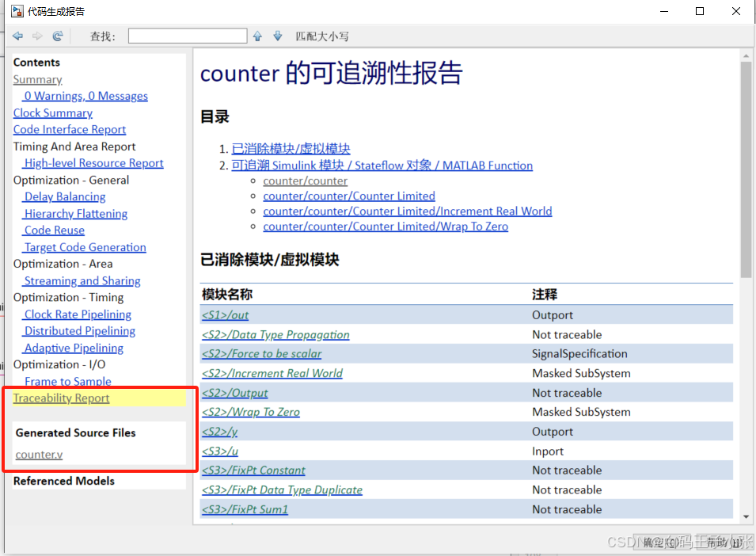Open the Code Reuse report
Screen dimensions: 756x556
(x=55, y=230)
